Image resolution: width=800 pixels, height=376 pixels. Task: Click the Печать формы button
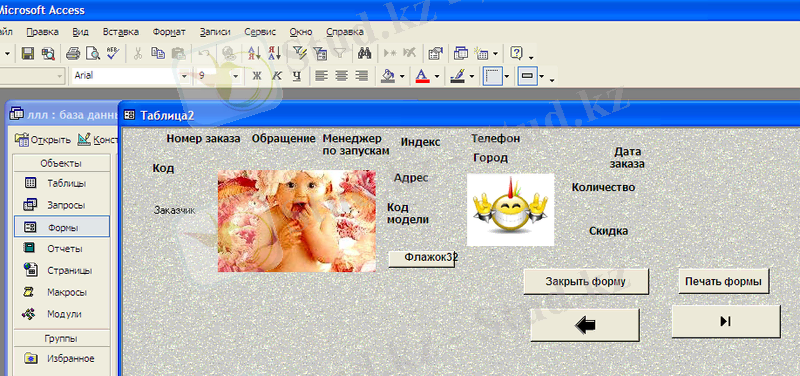723,281
